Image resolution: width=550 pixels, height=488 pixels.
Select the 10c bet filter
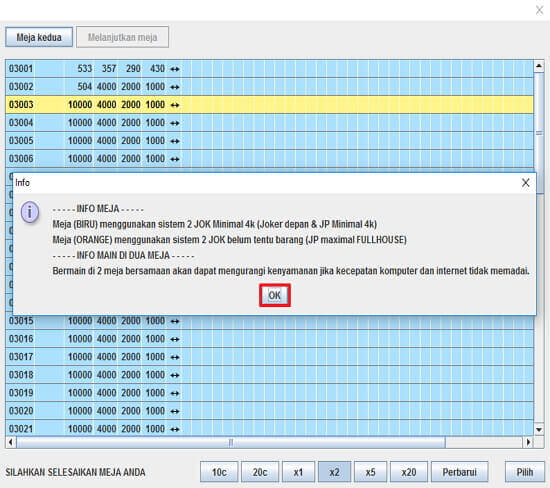pos(219,472)
